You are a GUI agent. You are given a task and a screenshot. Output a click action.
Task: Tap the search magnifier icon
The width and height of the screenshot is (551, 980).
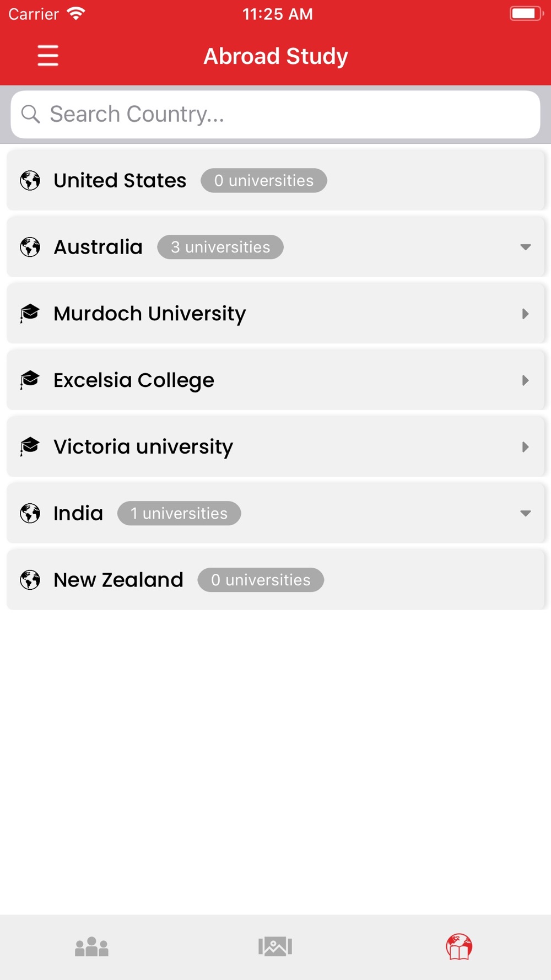30,114
